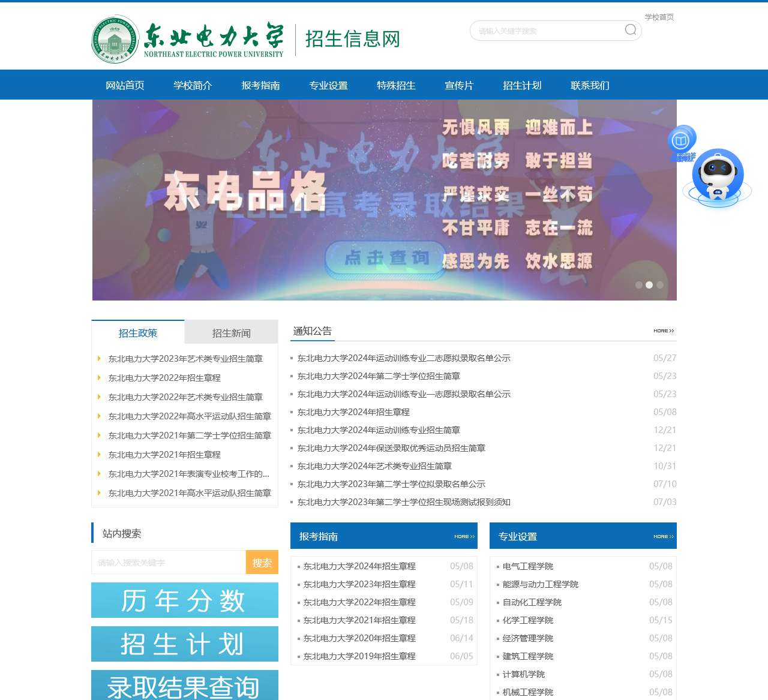This screenshot has height=700, width=768.
Task: Open MORE link in 专业设置 panel
Action: tap(664, 536)
